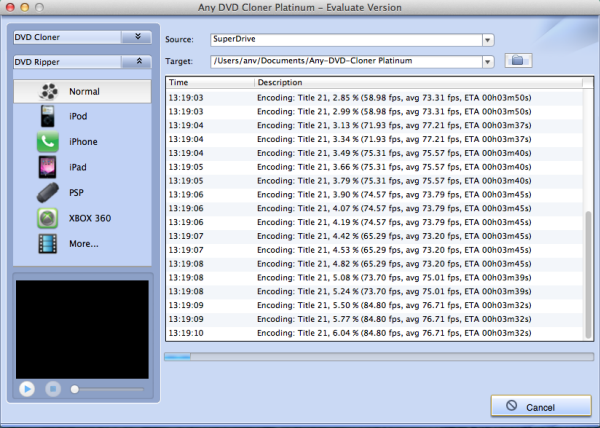Viewport: 600px width, 428px height.
Task: Open the Source drive dropdown arrow
Action: click(x=488, y=40)
